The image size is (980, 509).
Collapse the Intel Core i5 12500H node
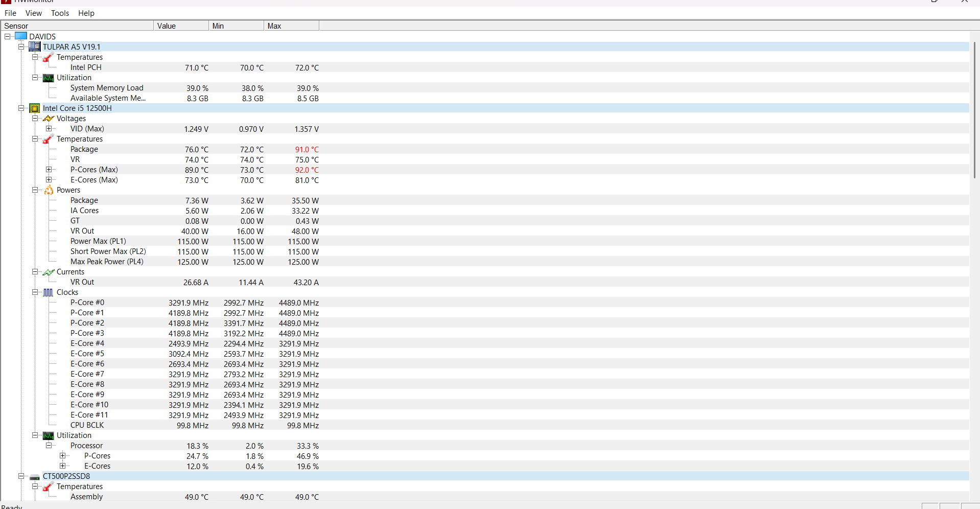click(x=21, y=108)
